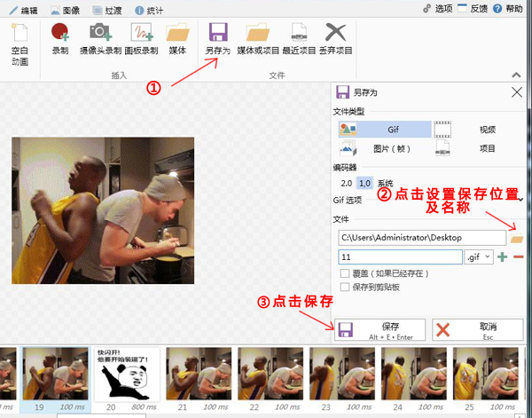Open 帮助 help

(x=508, y=9)
